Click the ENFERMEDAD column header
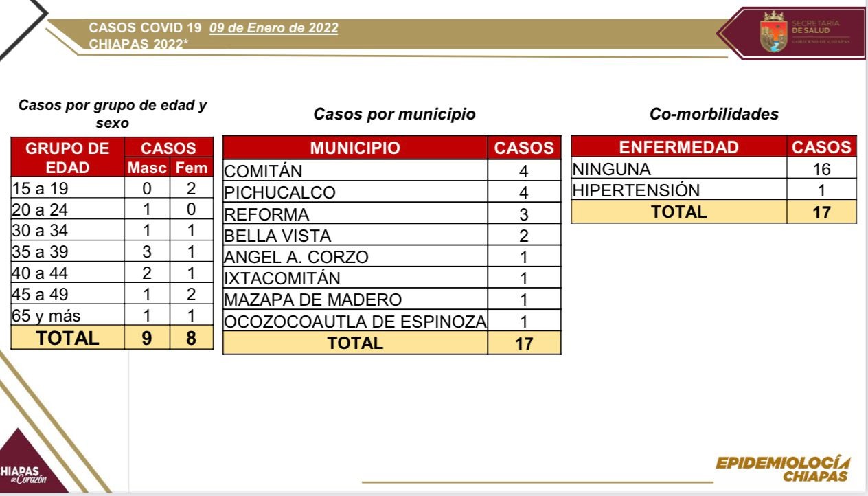Screen dimensions: 868x496 (x=678, y=147)
